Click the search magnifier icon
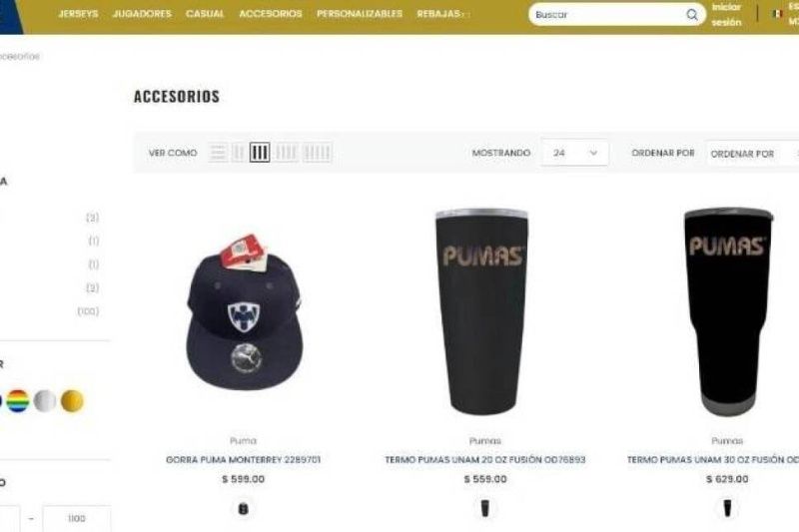Screen dimensions: 799x532 pyautogui.click(x=691, y=15)
